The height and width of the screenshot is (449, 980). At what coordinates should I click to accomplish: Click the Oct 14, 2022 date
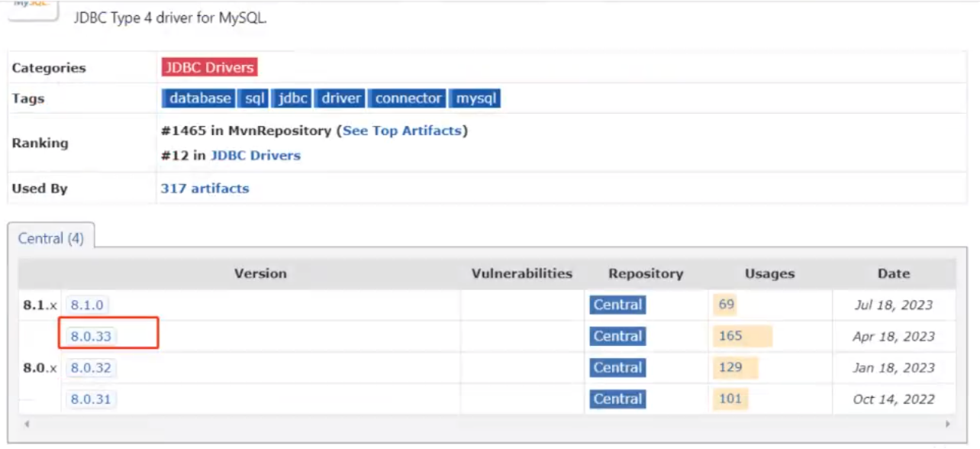[x=894, y=399]
